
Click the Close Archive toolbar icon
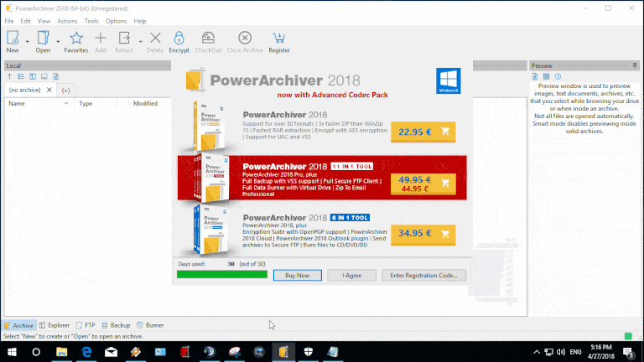tap(245, 38)
